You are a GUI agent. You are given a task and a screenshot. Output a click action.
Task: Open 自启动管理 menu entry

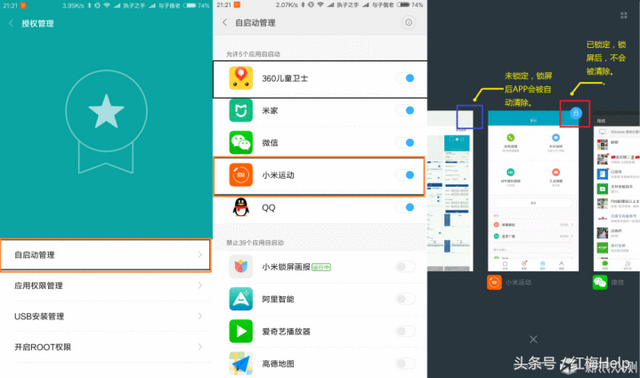[x=106, y=255]
